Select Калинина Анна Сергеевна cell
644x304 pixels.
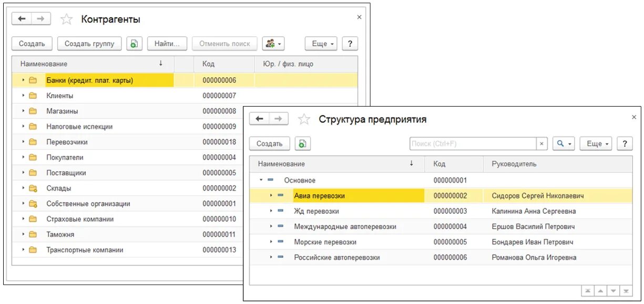coord(557,211)
